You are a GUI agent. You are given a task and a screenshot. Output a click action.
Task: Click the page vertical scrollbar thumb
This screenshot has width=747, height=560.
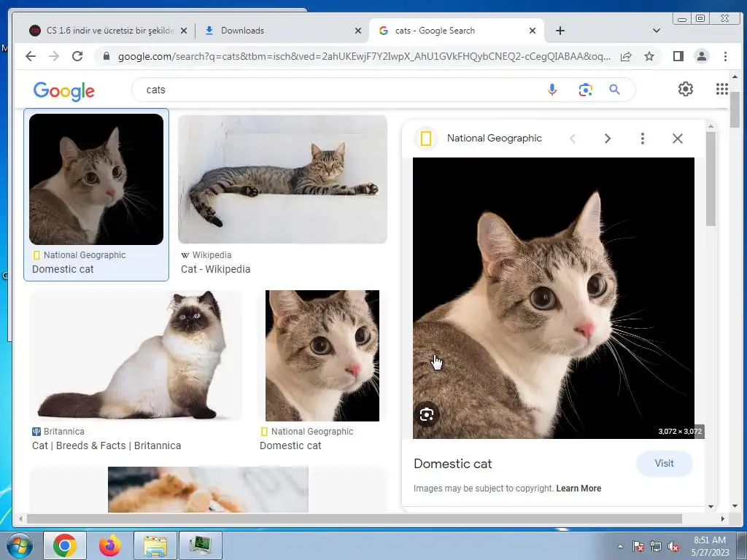(x=735, y=109)
